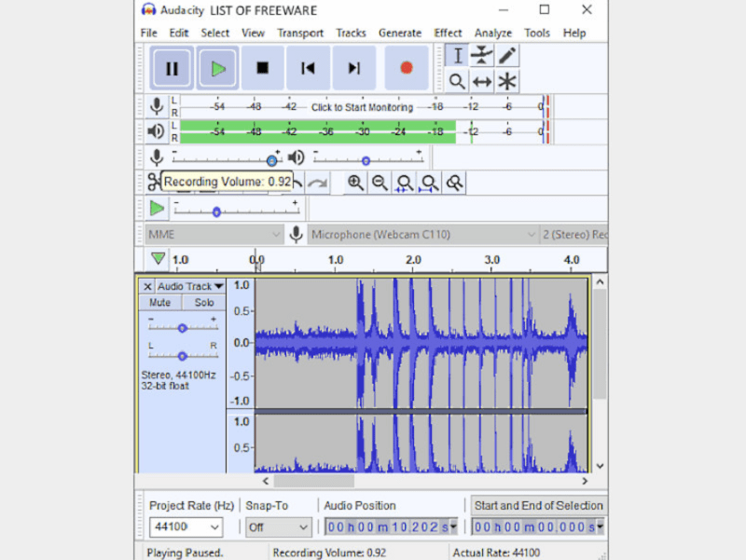Viewport: 746px width, 560px height.
Task: Start playback with the large Play button
Action: pos(218,68)
